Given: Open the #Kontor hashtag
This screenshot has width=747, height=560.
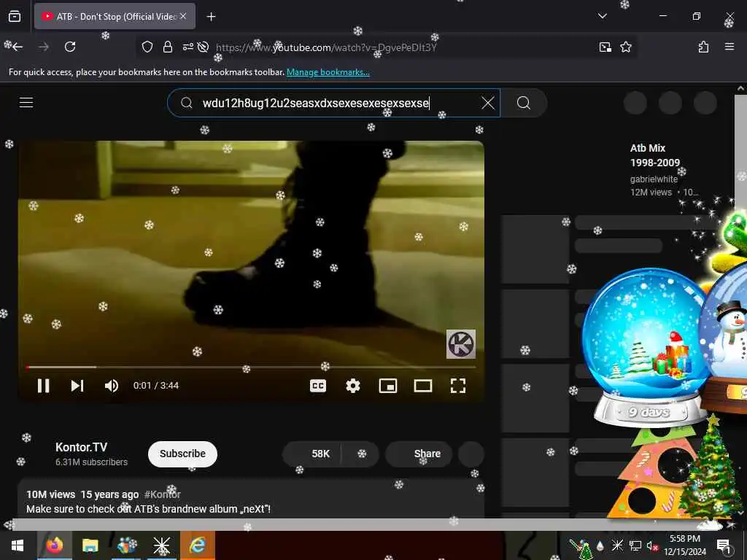Looking at the screenshot, I should (x=163, y=494).
